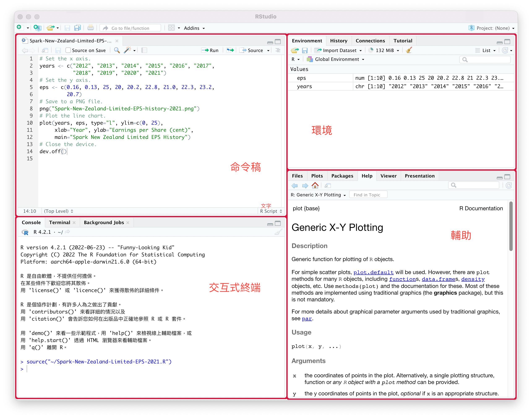532x418 pixels.
Task: Open (Top Level) scope selector
Action: pos(59,211)
